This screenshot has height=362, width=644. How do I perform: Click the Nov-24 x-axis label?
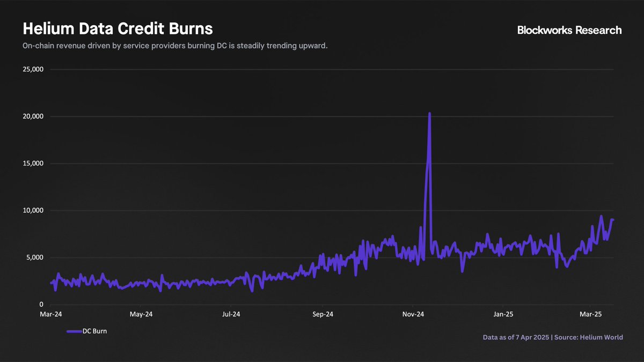(x=413, y=314)
